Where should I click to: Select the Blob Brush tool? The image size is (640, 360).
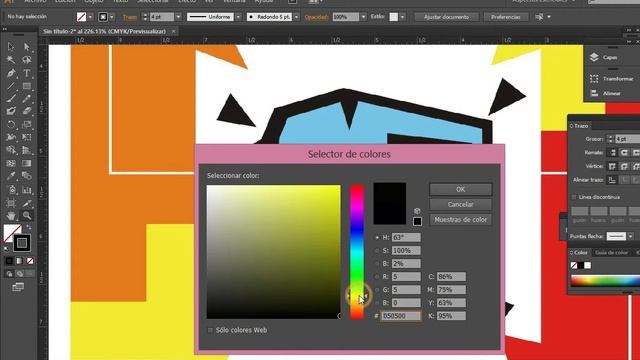click(11, 111)
